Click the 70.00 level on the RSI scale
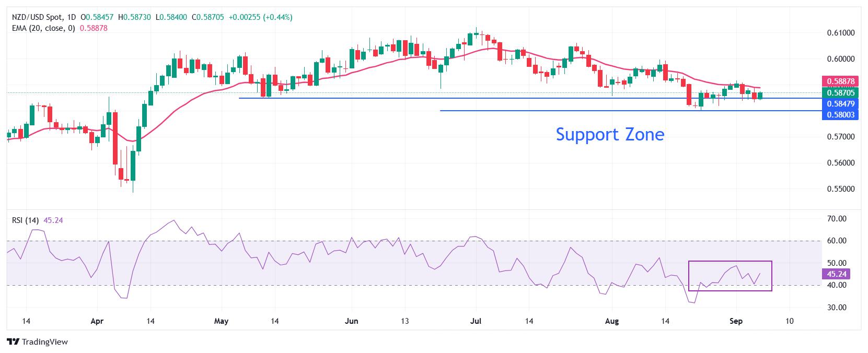Viewport: 868px width, 353px height. 838,219
